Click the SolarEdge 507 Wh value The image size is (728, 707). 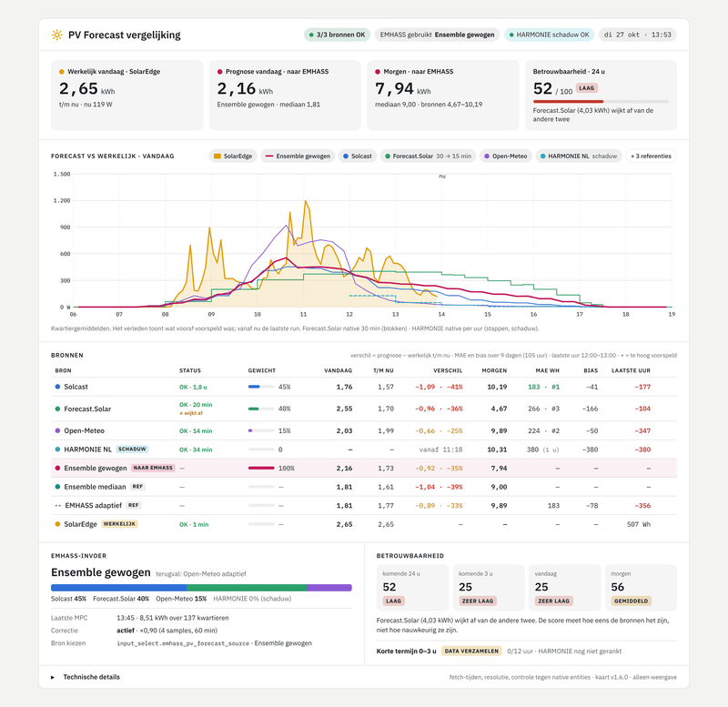(x=639, y=524)
